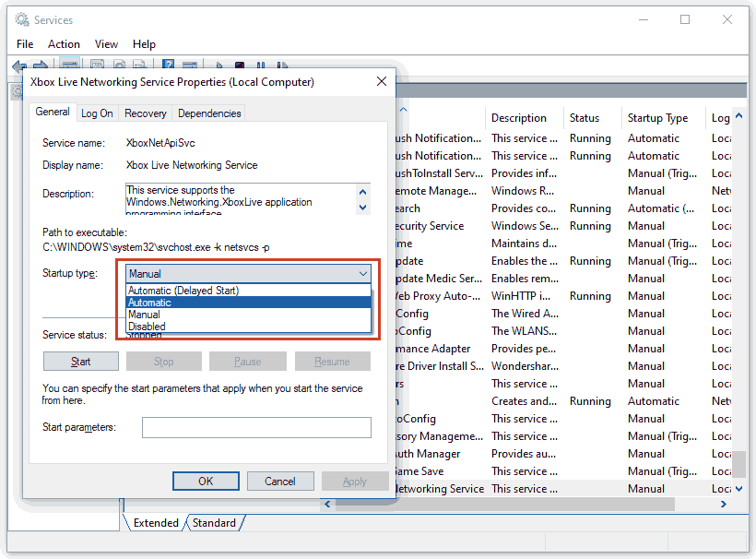Switch to the Recovery tab
Image resolution: width=756 pixels, height=559 pixels.
145,113
